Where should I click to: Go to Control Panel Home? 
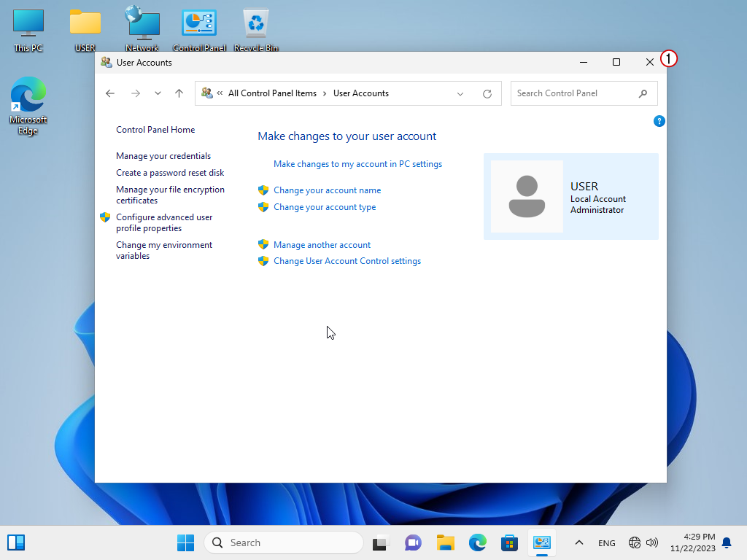pyautogui.click(x=155, y=130)
